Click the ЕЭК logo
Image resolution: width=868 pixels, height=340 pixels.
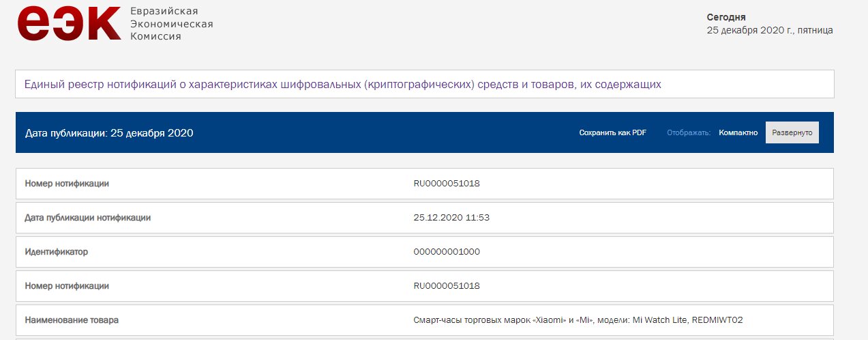point(69,23)
